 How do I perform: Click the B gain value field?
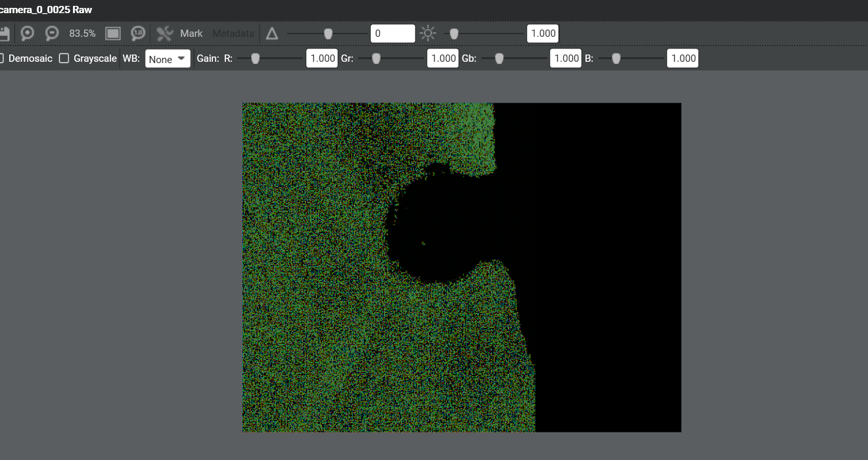[683, 58]
